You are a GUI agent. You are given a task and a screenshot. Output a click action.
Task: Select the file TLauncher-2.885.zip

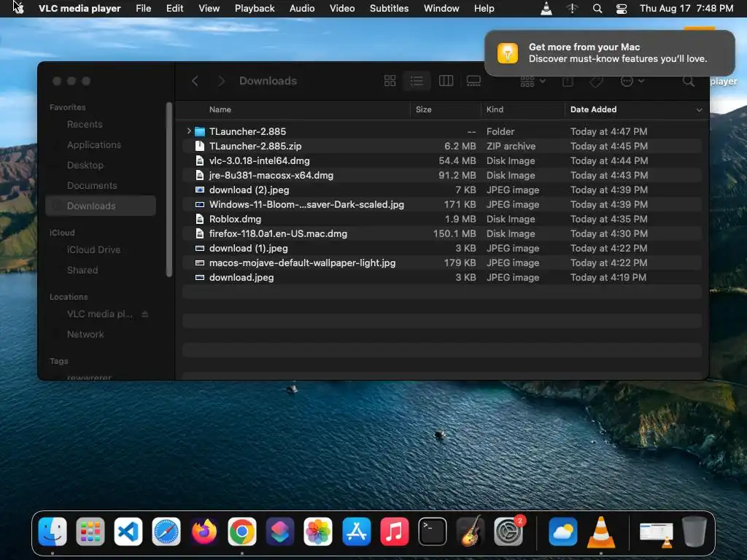pos(441,146)
